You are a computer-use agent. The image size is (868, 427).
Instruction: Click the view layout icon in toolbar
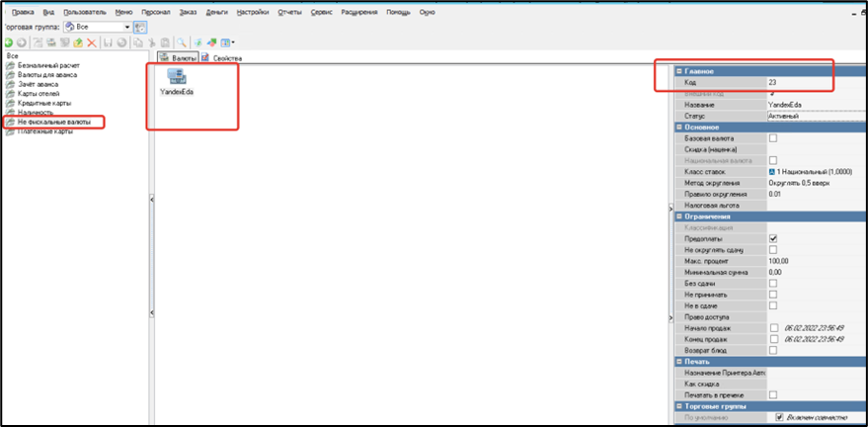click(226, 43)
